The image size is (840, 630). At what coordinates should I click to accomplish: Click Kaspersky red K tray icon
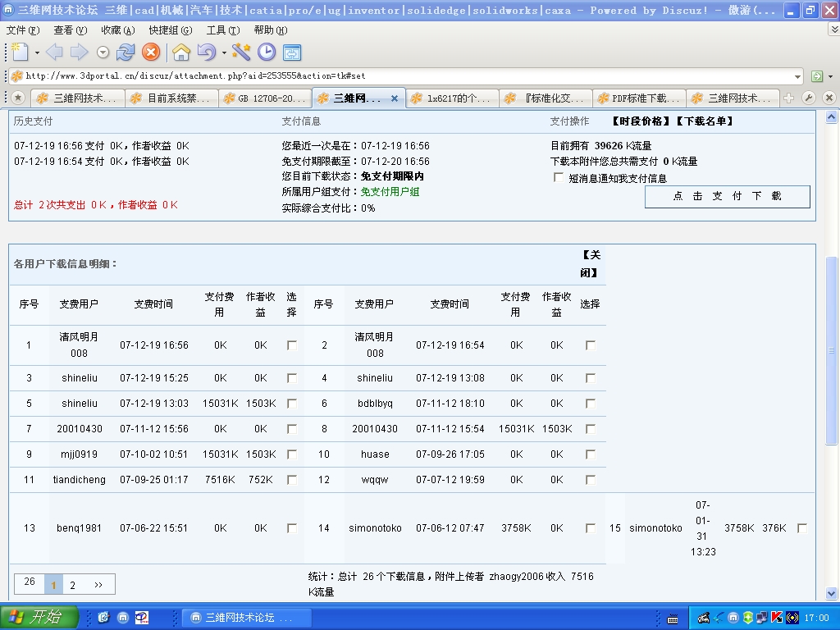pos(778,618)
